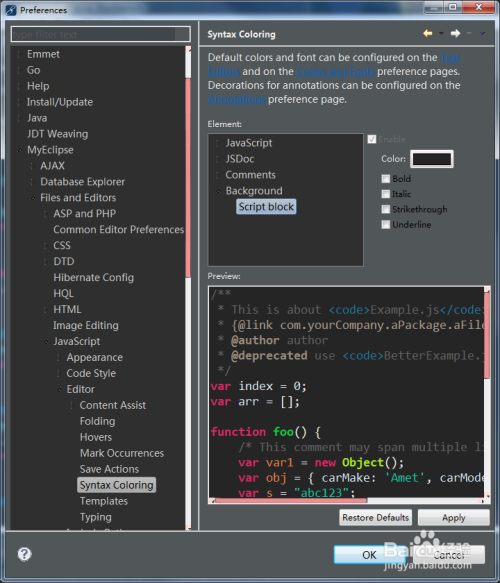Image resolution: width=500 pixels, height=583 pixels.
Task: Select ASP and PHP entry
Action: (84, 214)
